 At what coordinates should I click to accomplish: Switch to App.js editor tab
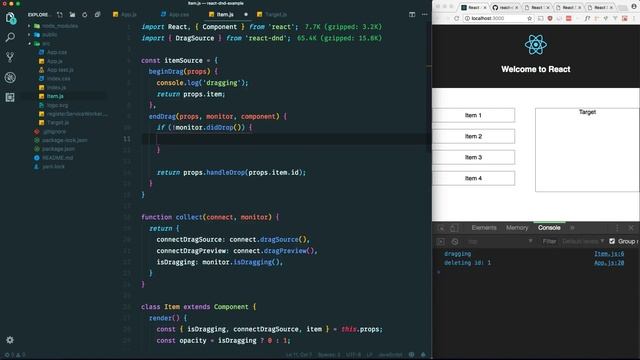pyautogui.click(x=124, y=14)
